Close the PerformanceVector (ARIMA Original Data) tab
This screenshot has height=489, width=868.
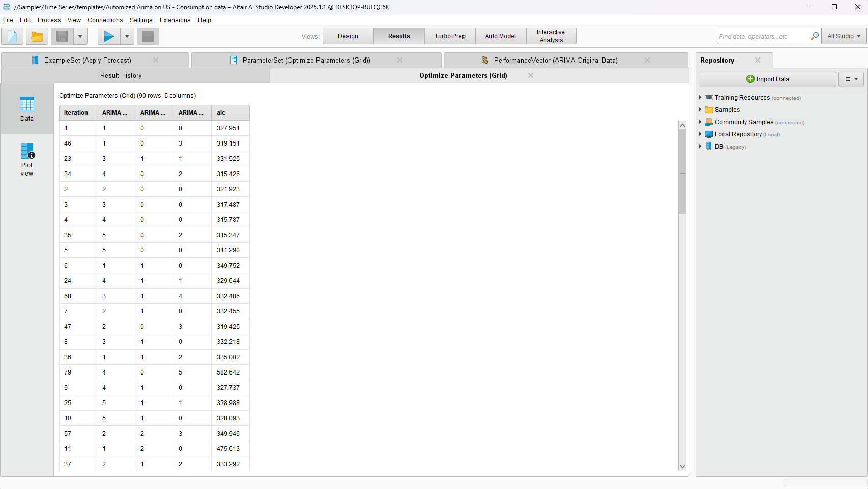[647, 60]
